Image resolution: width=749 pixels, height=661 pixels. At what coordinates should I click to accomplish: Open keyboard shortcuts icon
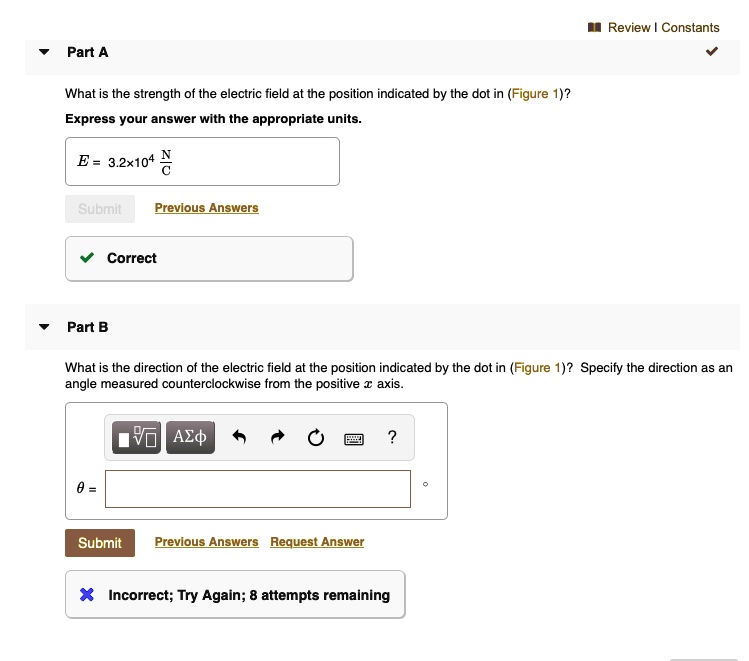(x=354, y=438)
